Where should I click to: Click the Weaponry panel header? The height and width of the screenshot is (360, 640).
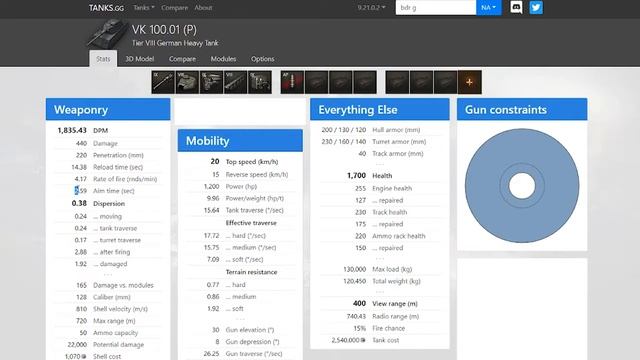108,109
